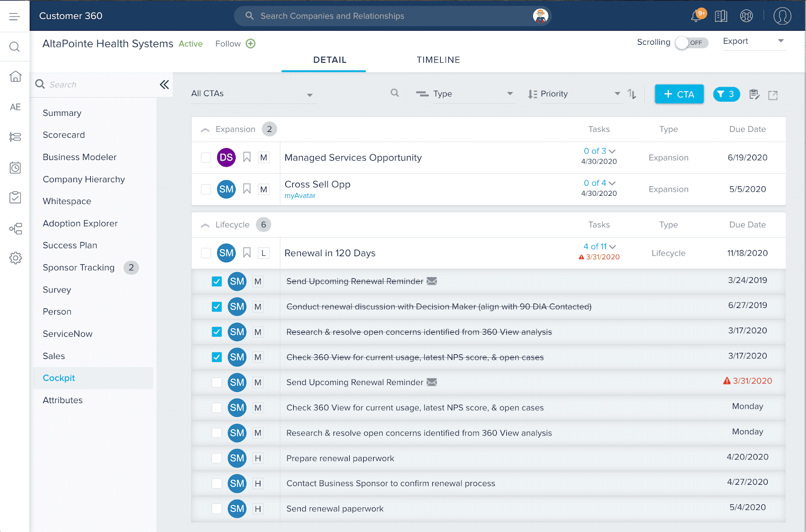Switch to the TIMELINE tab
Screen dimensions: 806x532
438,60
